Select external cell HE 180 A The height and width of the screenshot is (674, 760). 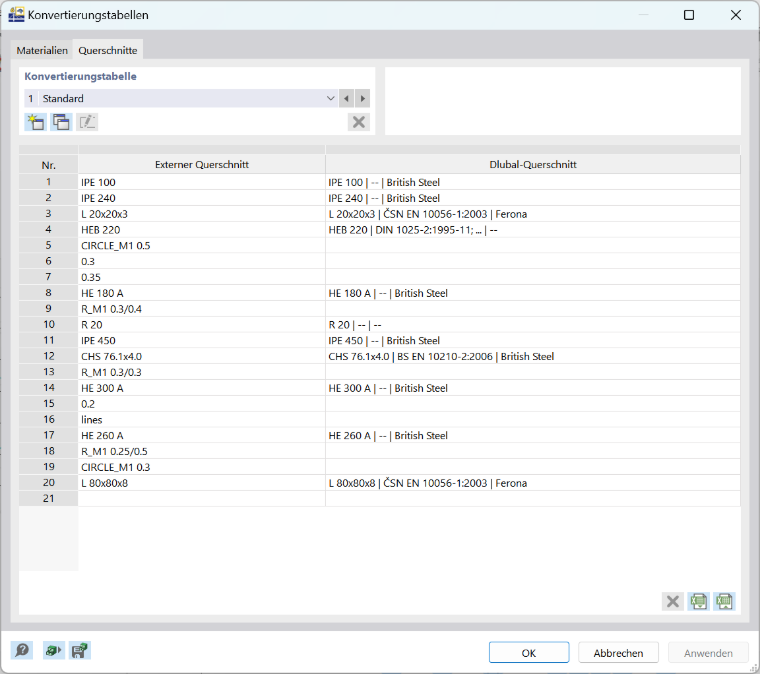coord(202,293)
